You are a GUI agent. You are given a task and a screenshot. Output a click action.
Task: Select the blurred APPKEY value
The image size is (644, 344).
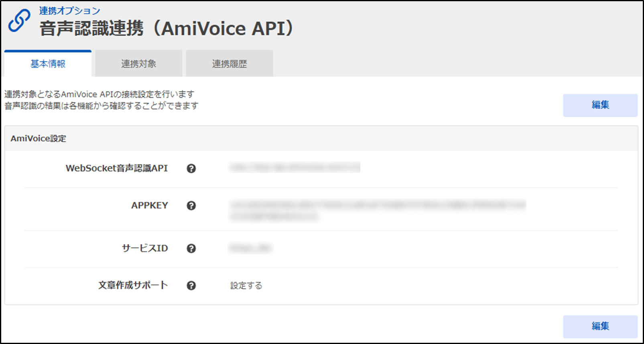377,211
